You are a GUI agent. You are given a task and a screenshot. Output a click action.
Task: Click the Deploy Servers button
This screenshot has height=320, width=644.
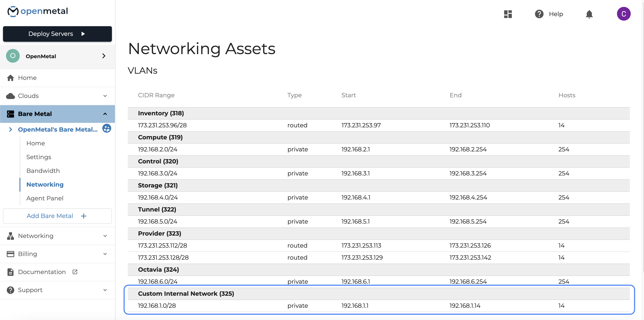pos(57,34)
